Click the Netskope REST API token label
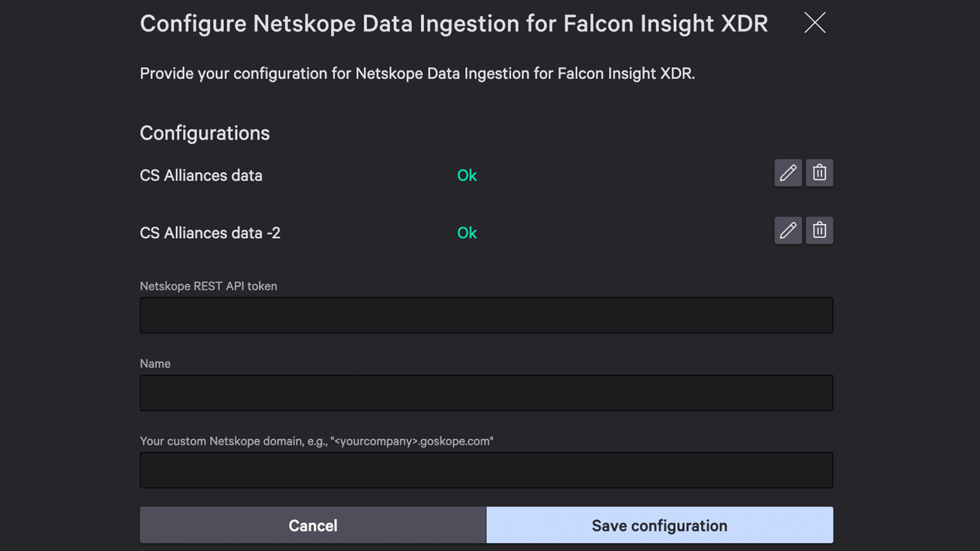Screen dimensions: 980x551 pos(208,286)
